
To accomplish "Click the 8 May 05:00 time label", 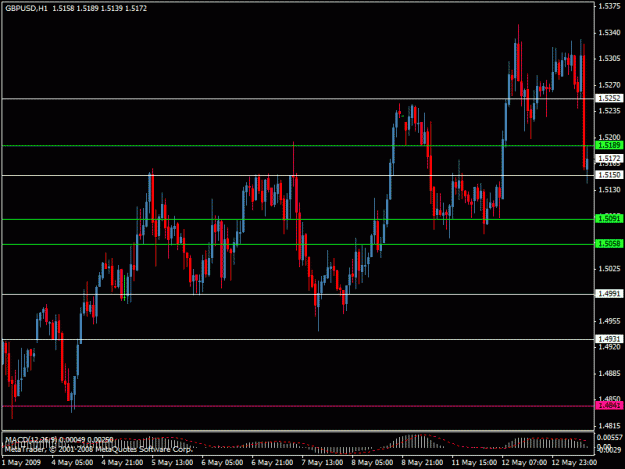I will click(372, 463).
